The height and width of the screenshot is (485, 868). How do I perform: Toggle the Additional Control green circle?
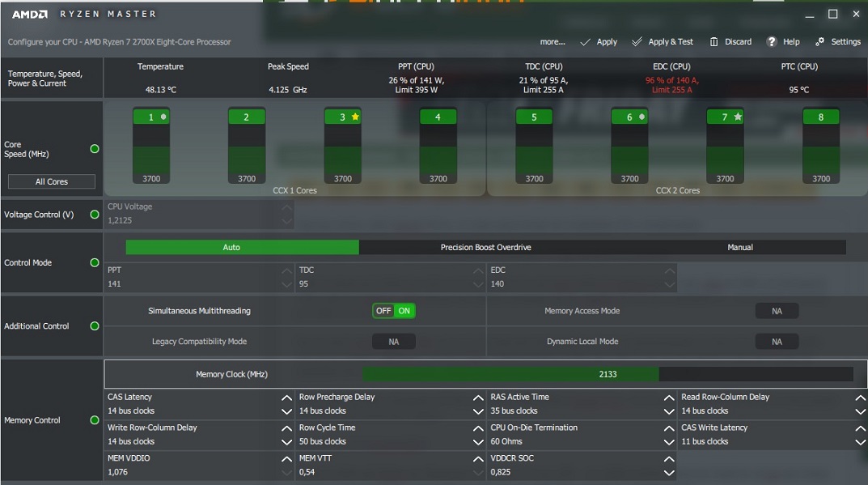point(95,326)
